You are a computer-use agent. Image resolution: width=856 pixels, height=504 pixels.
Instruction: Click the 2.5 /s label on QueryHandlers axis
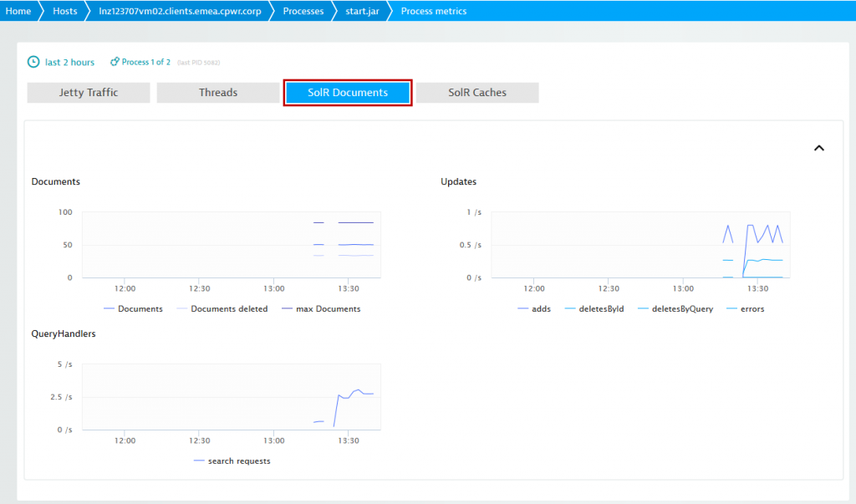coord(61,397)
